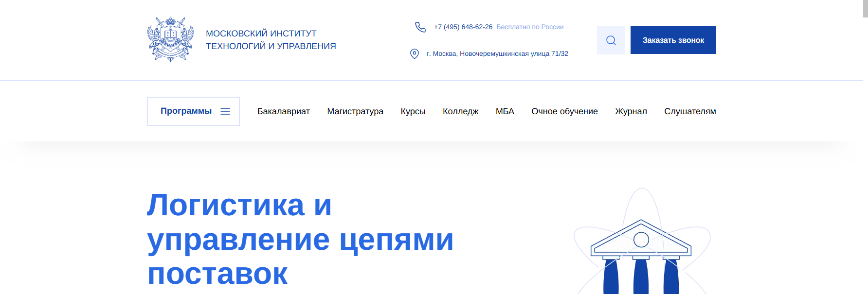This screenshot has height=294, width=868.
Task: Open Слушателям menu item
Action: (690, 111)
